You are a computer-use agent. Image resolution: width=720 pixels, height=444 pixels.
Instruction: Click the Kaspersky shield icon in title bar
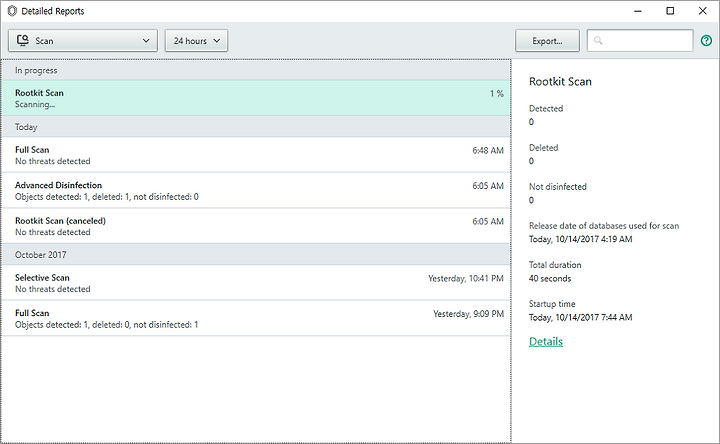pyautogui.click(x=12, y=11)
